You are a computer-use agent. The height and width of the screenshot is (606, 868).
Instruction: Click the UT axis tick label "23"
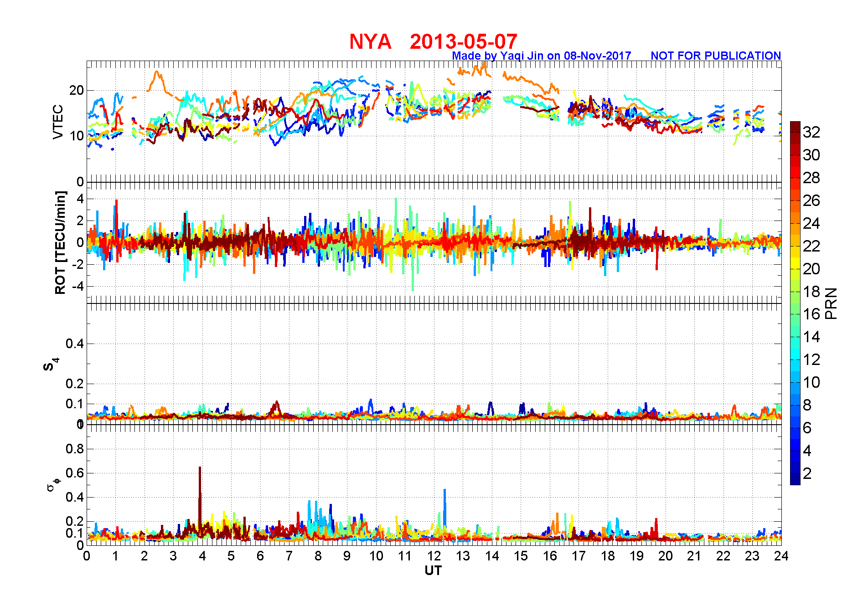pos(752,556)
